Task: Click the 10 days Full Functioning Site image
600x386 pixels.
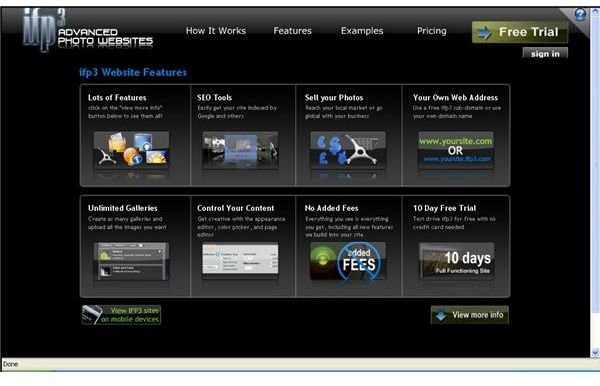Action: pos(457,261)
